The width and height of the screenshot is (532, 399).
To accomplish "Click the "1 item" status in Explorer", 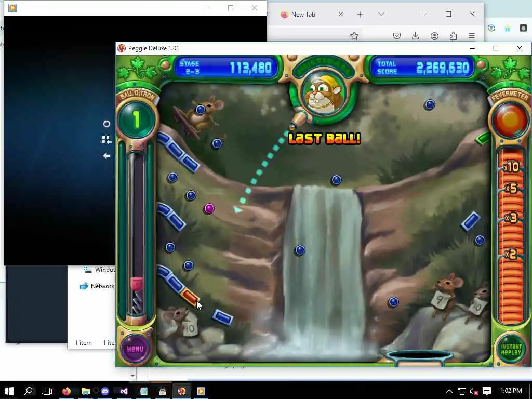I will [x=83, y=343].
